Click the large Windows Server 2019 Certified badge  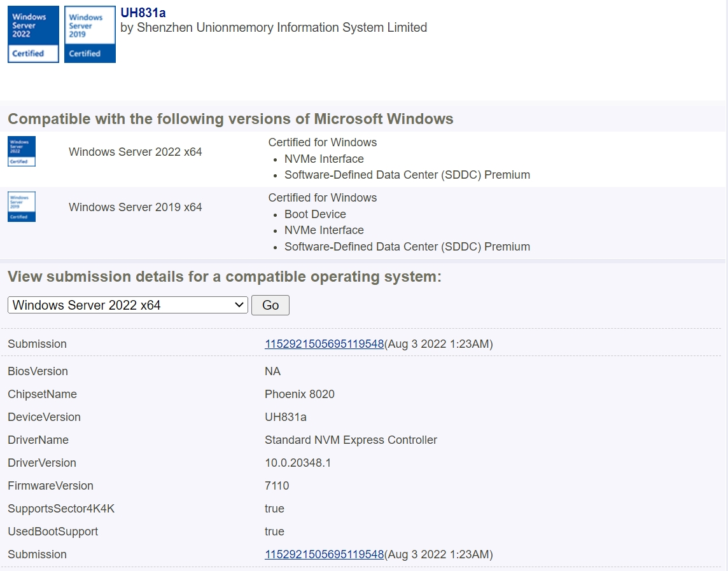click(x=90, y=34)
